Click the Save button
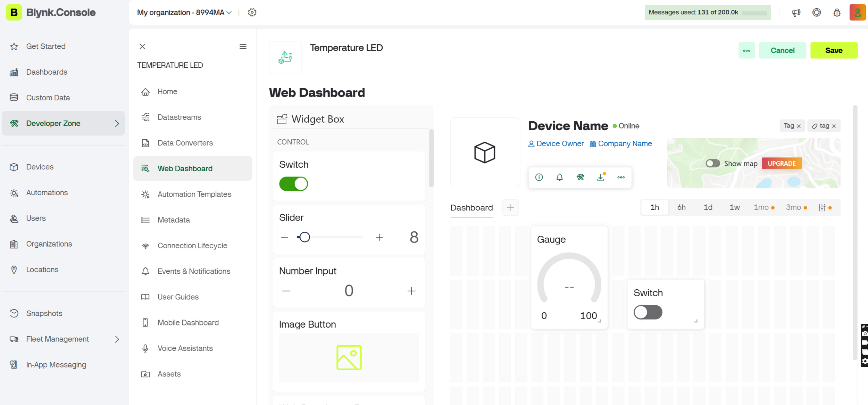 point(834,50)
